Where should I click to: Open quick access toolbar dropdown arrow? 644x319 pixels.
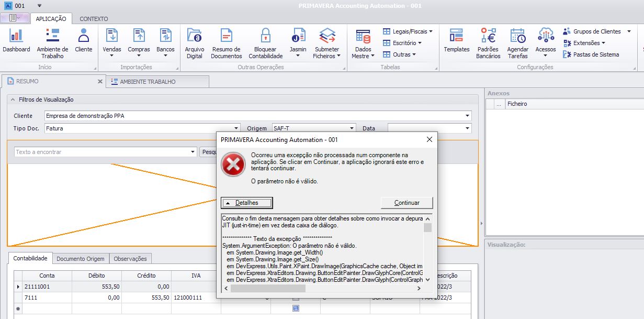coord(39,6)
